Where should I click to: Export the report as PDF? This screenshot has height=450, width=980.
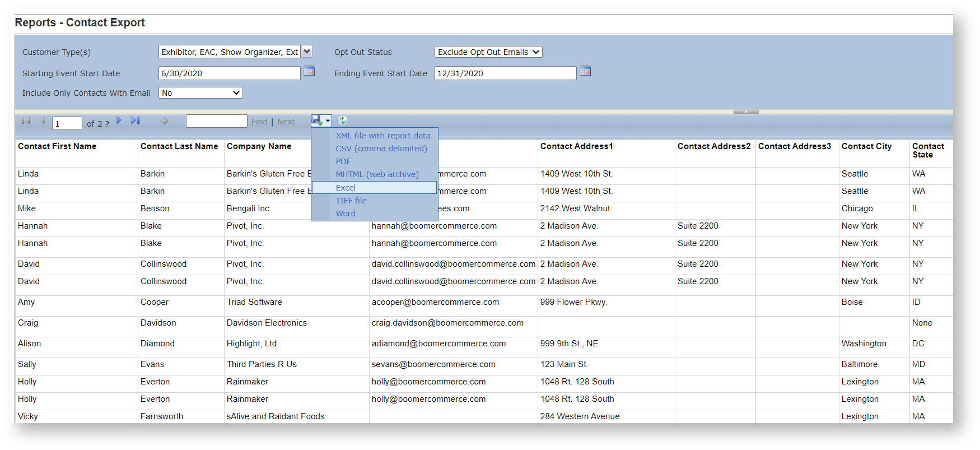(343, 161)
